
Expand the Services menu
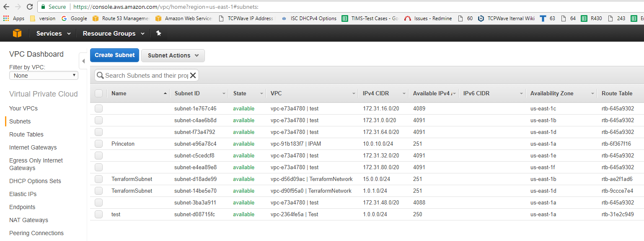(53, 33)
